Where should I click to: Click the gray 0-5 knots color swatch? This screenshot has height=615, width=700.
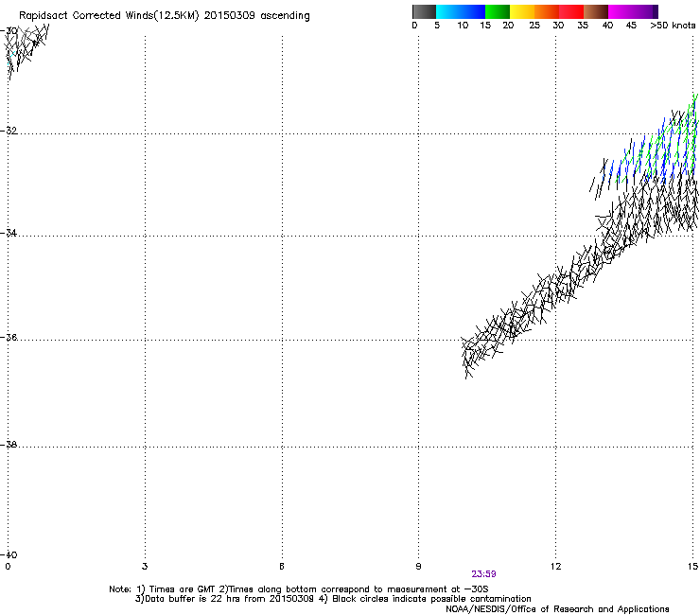[424, 11]
